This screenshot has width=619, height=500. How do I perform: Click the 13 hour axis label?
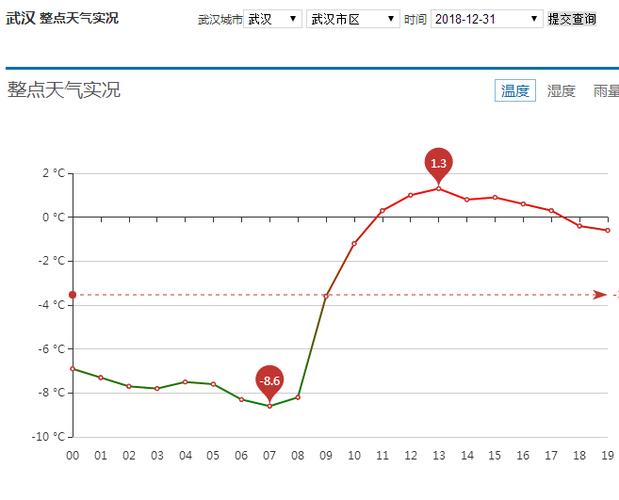439,456
